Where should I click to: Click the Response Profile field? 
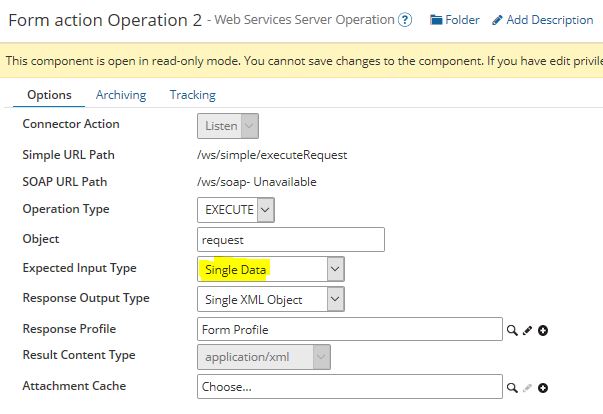tap(349, 329)
